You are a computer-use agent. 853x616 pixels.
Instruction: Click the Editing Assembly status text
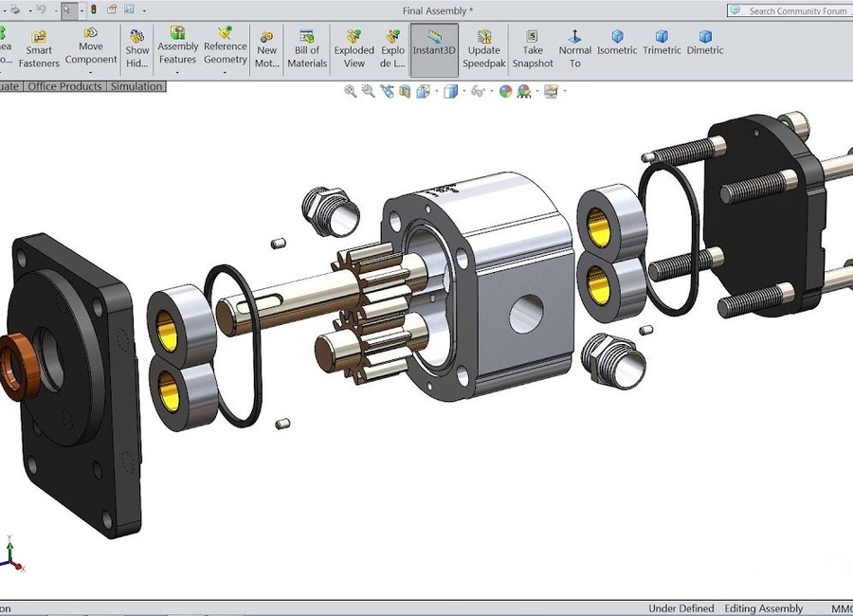coord(763,608)
